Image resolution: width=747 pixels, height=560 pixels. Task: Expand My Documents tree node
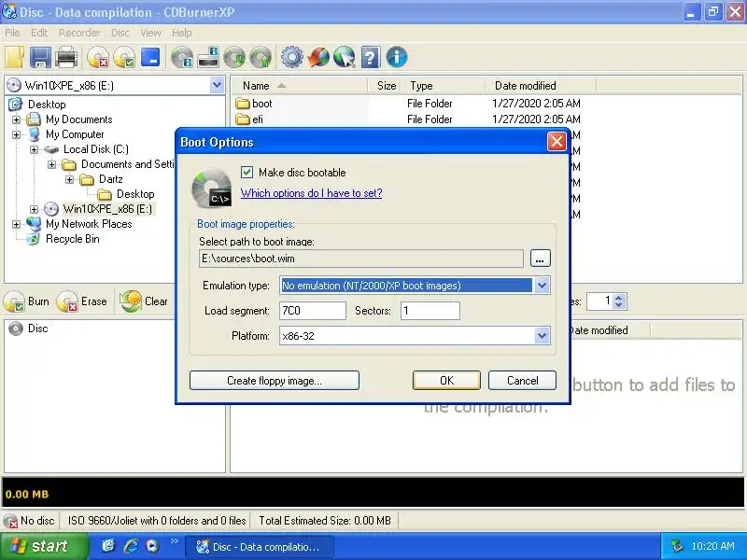coord(16,119)
